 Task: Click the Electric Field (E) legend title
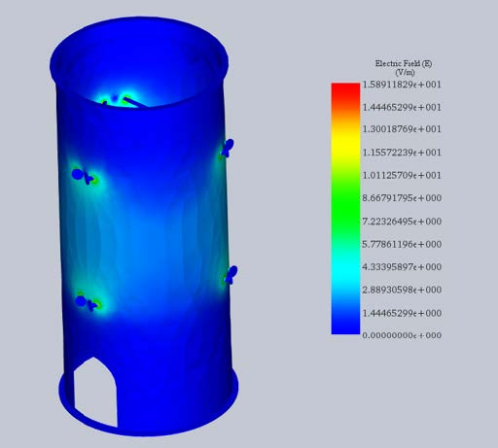coord(404,63)
